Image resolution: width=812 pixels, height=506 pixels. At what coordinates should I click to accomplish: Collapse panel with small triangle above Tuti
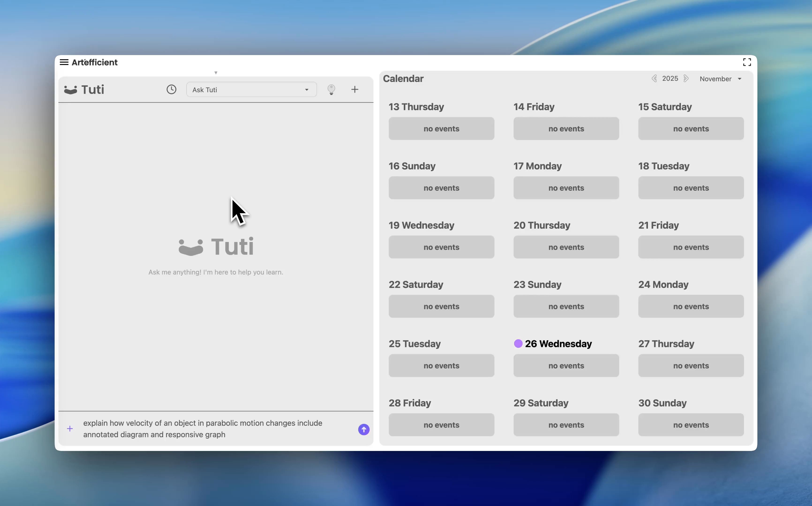(216, 73)
